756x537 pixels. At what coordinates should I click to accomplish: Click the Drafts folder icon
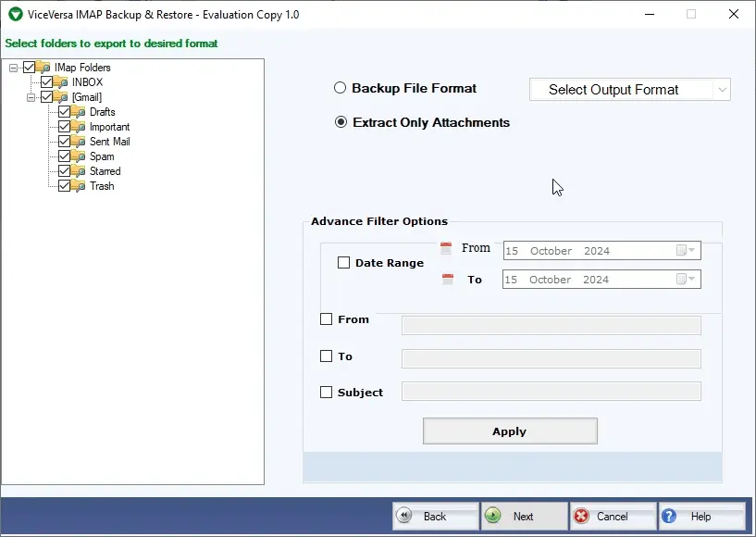78,112
